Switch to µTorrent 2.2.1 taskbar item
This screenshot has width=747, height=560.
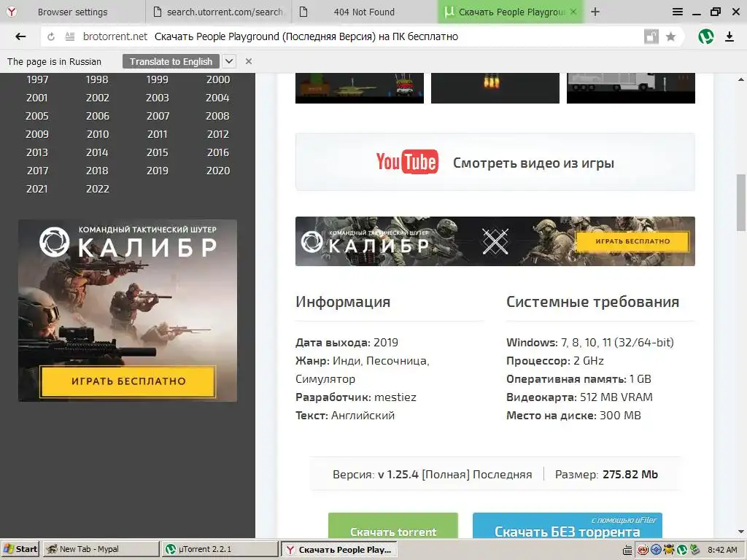click(x=220, y=549)
